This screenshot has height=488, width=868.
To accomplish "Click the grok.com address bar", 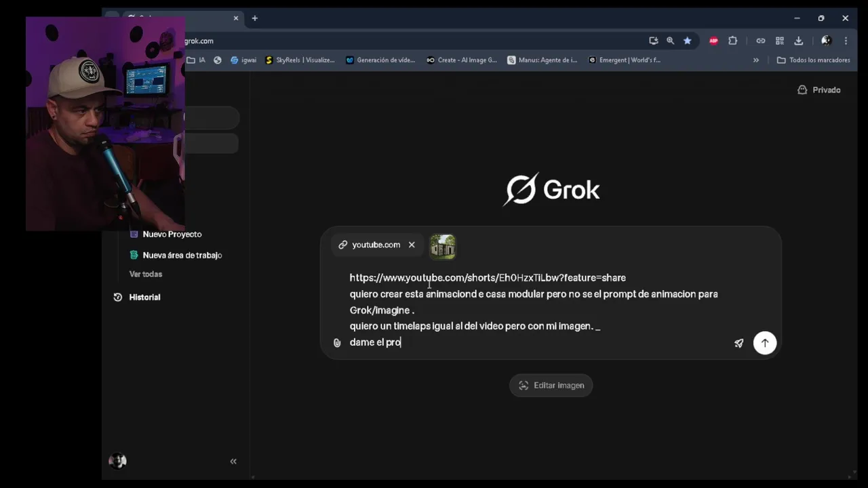I will click(414, 41).
